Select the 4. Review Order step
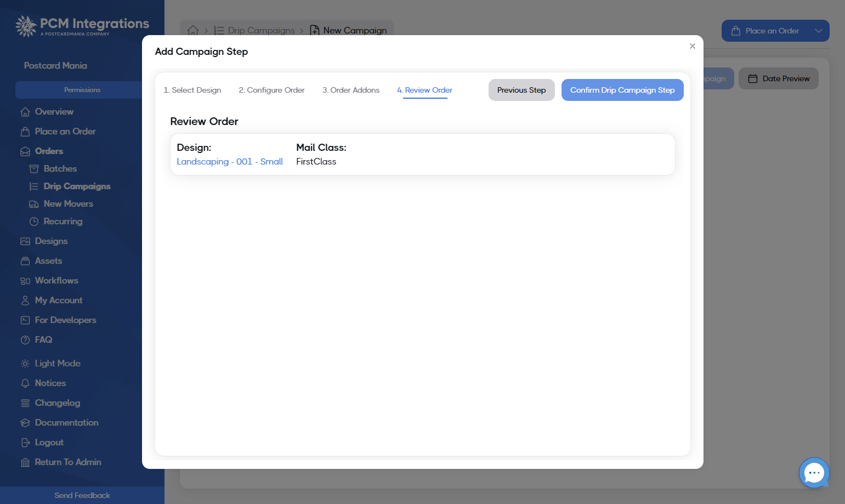The height and width of the screenshot is (504, 845). pyautogui.click(x=425, y=90)
